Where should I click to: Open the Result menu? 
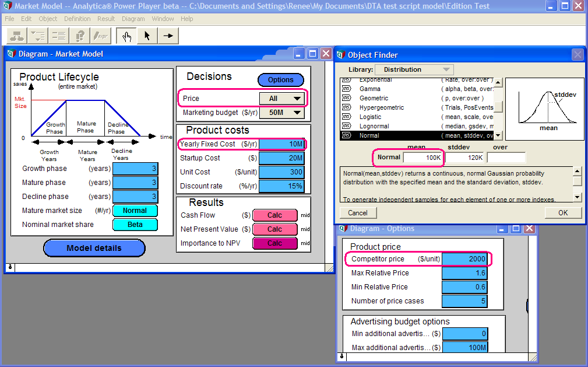106,19
